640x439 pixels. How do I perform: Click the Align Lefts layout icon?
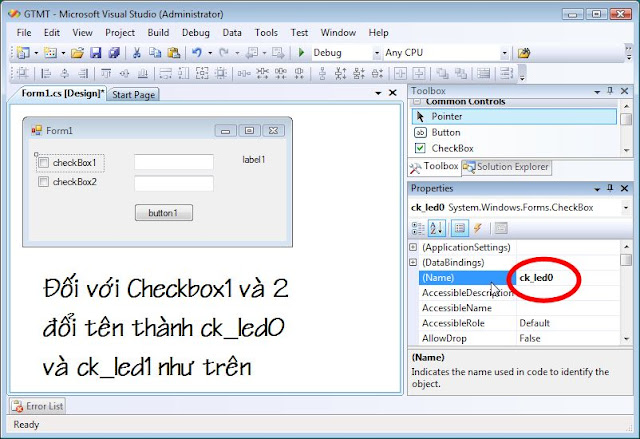click(x=46, y=73)
